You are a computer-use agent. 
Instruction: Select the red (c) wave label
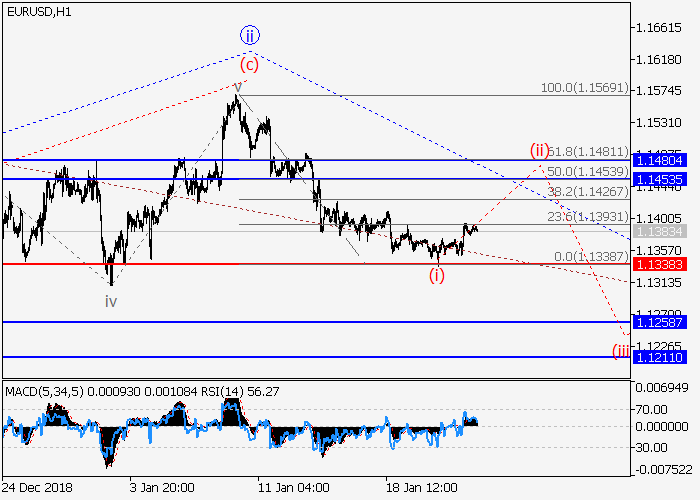point(249,65)
